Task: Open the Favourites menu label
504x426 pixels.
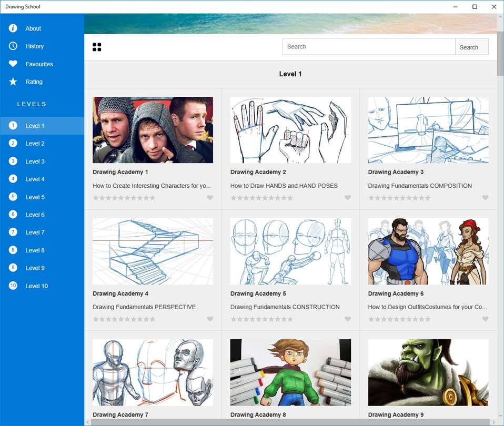Action: point(39,64)
